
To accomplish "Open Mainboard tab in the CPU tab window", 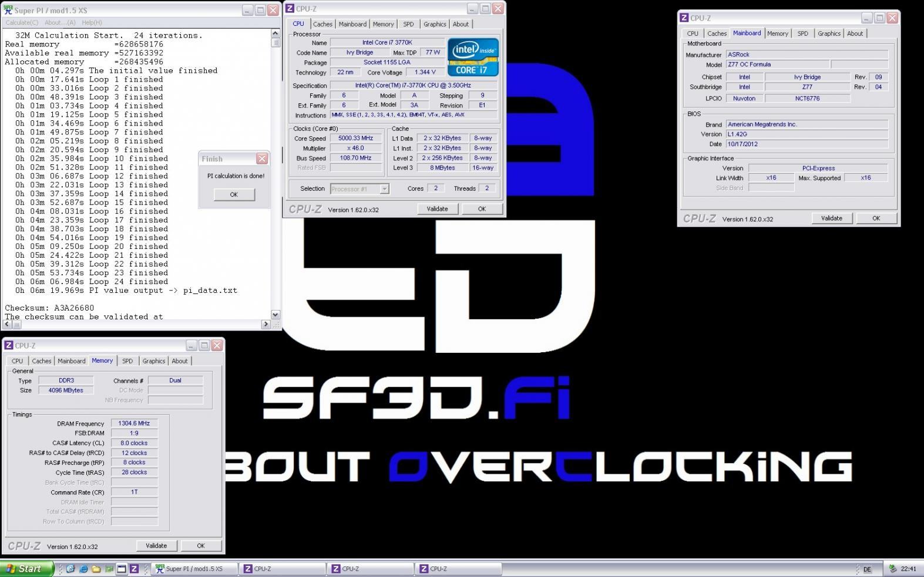I will point(352,24).
